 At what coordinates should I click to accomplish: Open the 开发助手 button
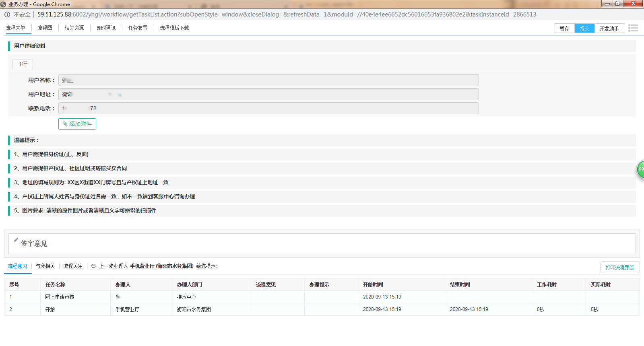(x=609, y=29)
